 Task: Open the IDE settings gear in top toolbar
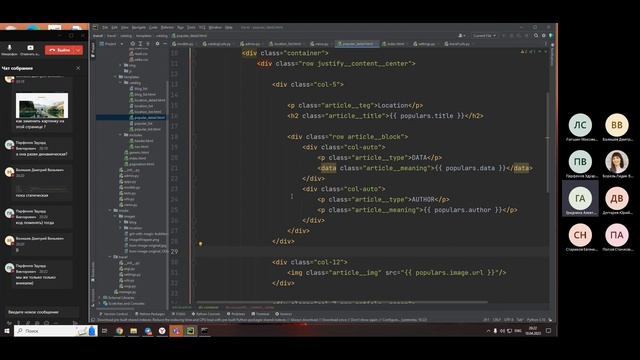[543, 36]
